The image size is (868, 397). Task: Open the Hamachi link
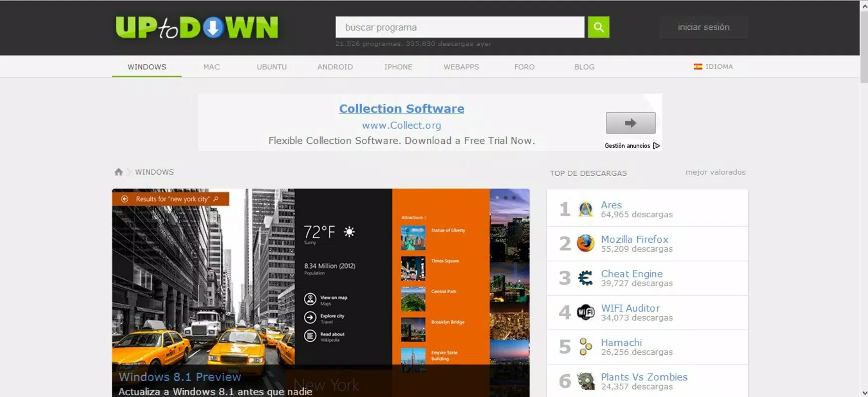coord(621,342)
